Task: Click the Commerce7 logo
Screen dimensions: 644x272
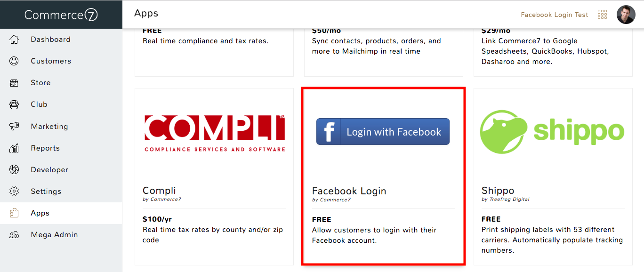Action: [61, 15]
